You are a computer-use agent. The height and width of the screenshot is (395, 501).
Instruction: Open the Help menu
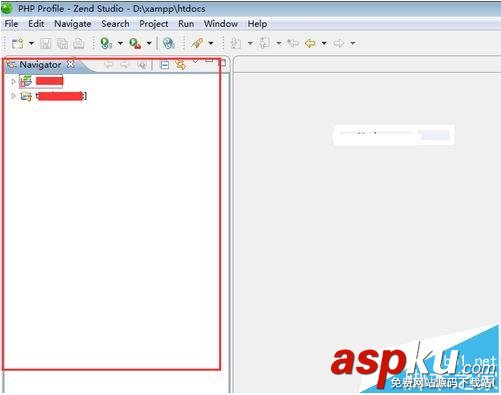pos(257,24)
